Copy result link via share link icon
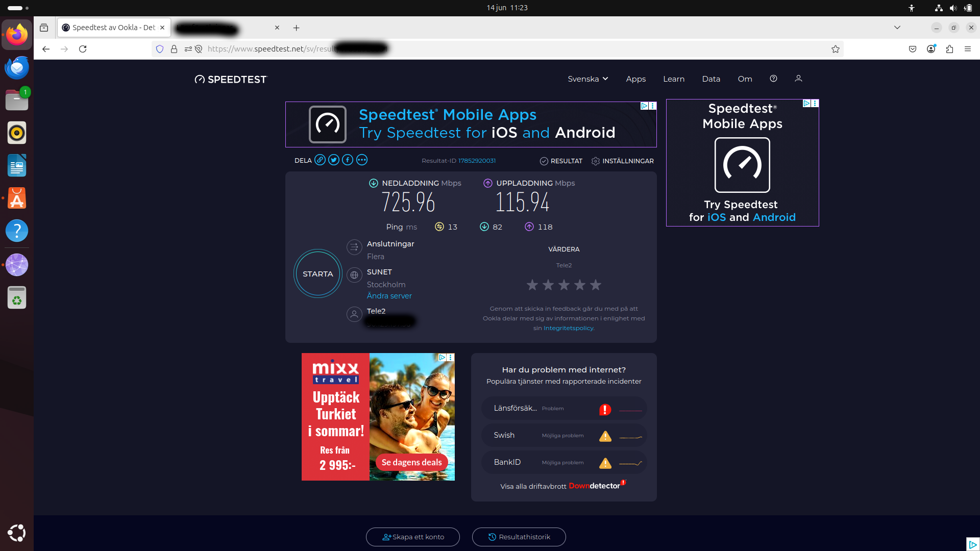Image resolution: width=980 pixels, height=551 pixels. pyautogui.click(x=320, y=160)
